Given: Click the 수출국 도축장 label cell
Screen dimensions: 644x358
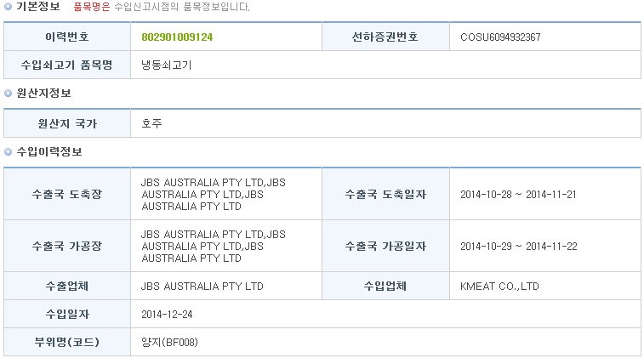Looking at the screenshot, I should tap(67, 194).
